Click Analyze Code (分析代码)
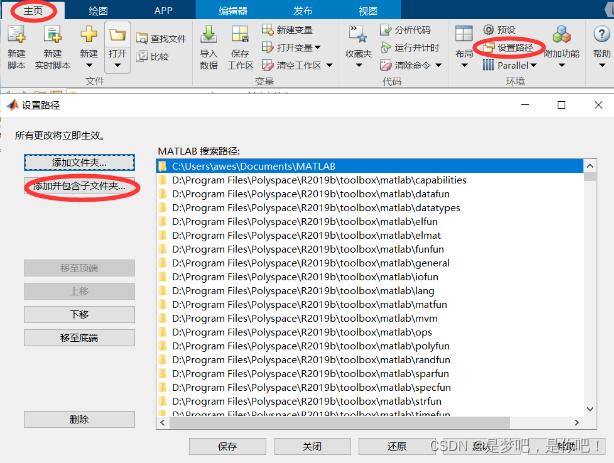Image resolution: width=614 pixels, height=463 pixels. point(405,30)
